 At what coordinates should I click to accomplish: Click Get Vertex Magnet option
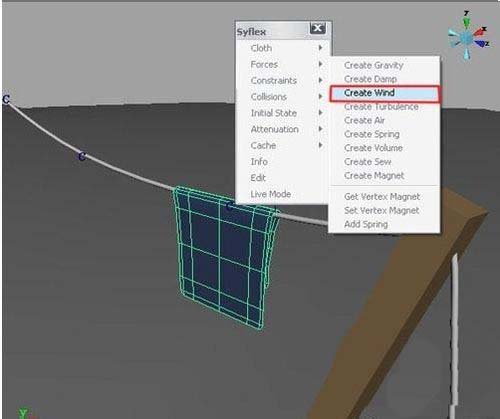coord(382,197)
